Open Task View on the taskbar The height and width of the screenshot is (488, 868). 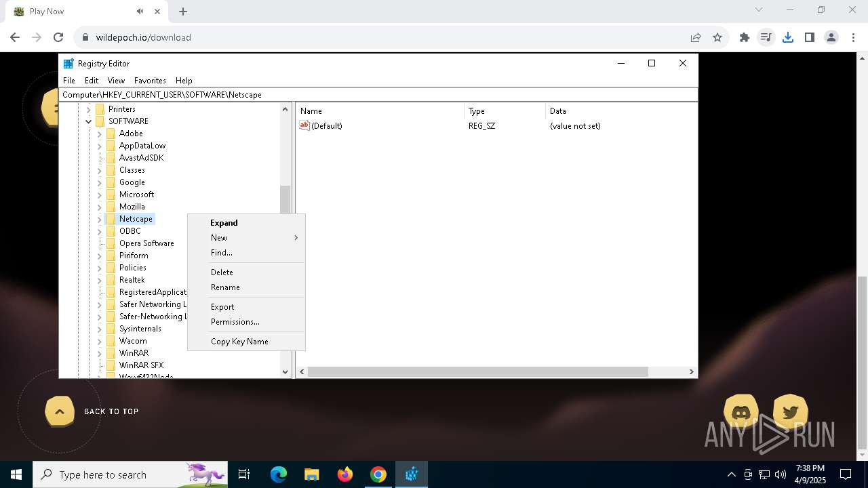[244, 474]
